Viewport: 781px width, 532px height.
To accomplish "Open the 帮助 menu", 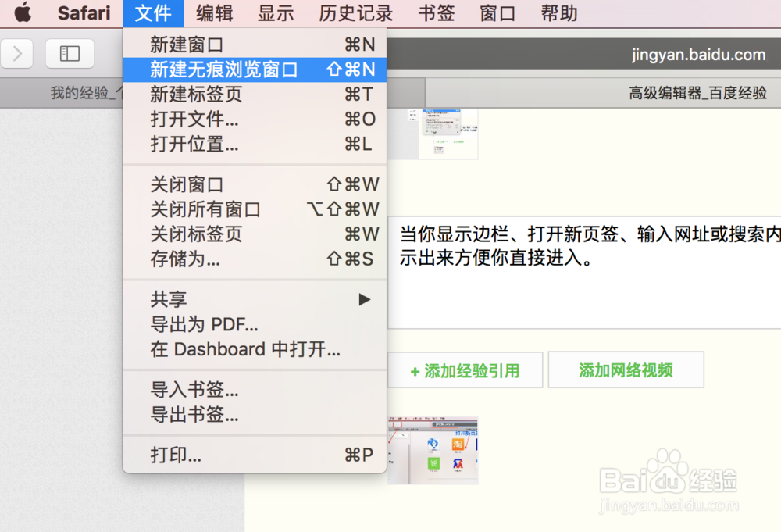I will [559, 13].
